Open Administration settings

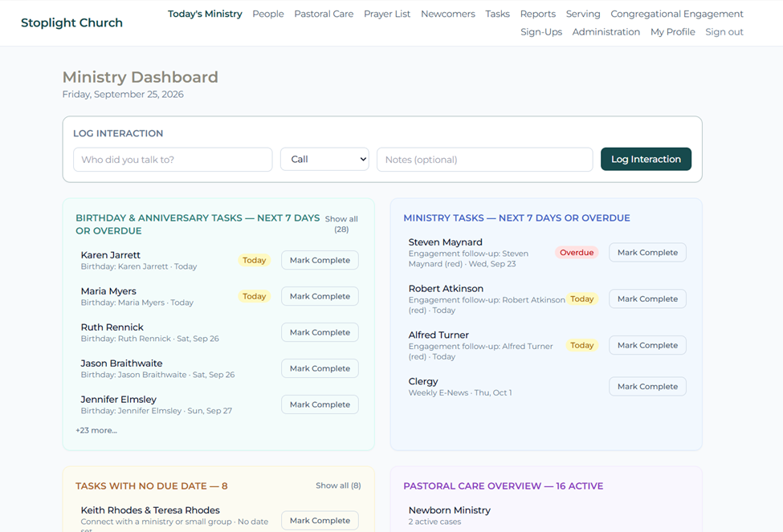(x=606, y=32)
